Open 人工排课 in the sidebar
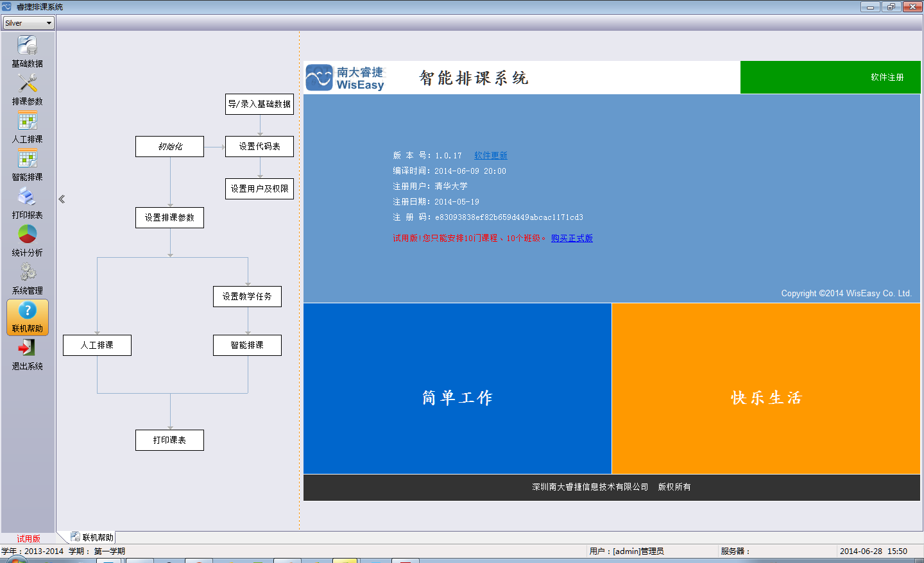 coord(27,122)
